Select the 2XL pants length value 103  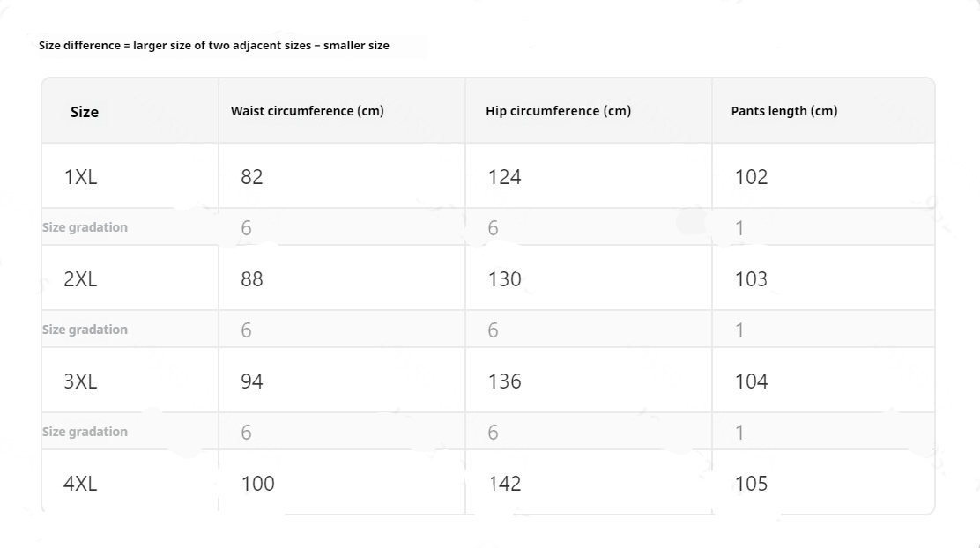tap(751, 279)
